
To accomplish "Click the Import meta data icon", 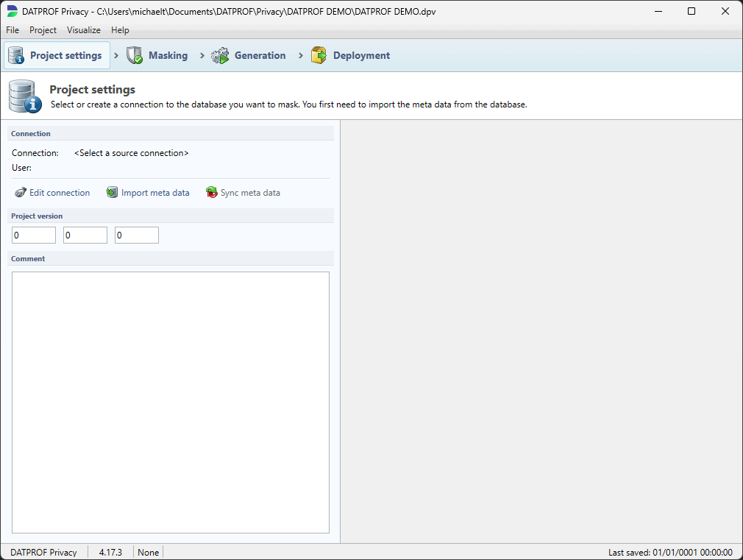I will [x=112, y=193].
